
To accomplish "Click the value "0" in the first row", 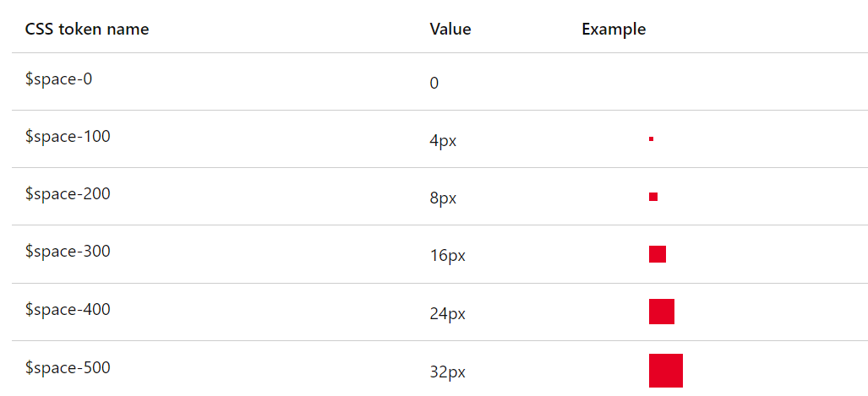I will point(434,84).
